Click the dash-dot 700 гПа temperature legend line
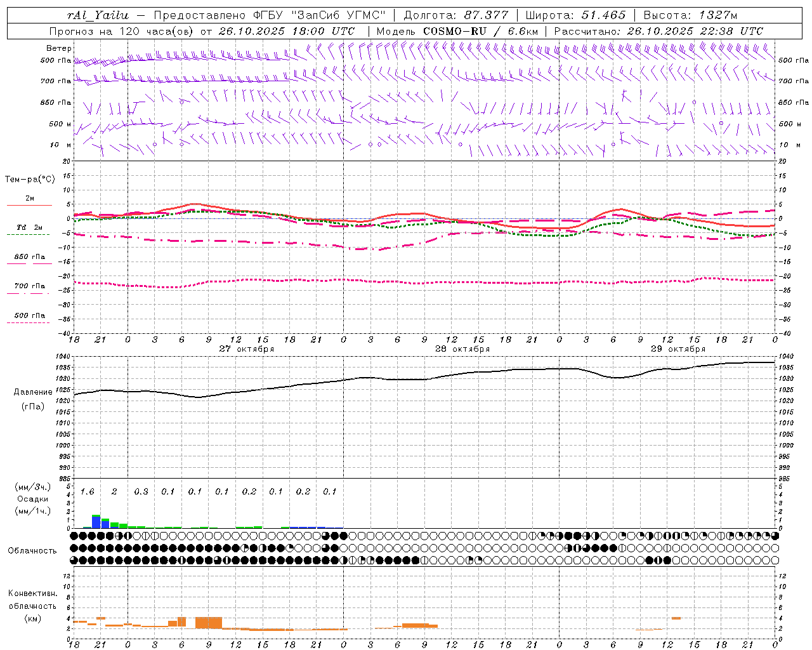 point(29,293)
